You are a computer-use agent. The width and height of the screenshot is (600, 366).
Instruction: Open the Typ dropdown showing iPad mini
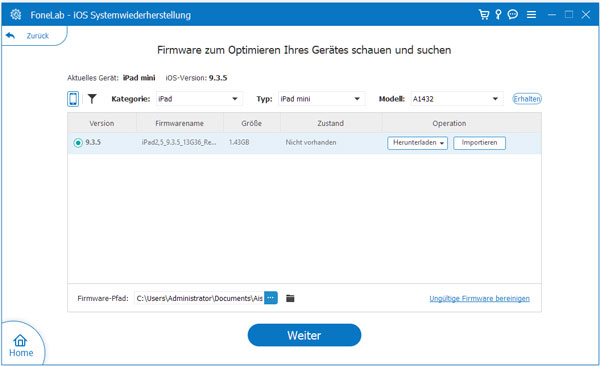coord(321,99)
